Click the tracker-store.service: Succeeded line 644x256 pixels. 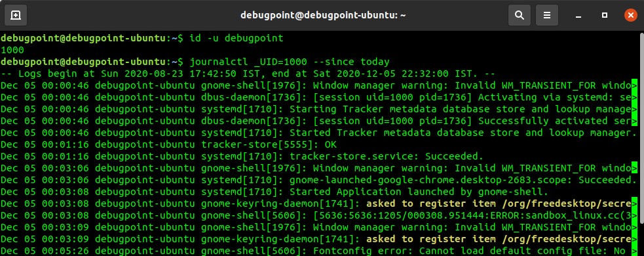[242, 156]
